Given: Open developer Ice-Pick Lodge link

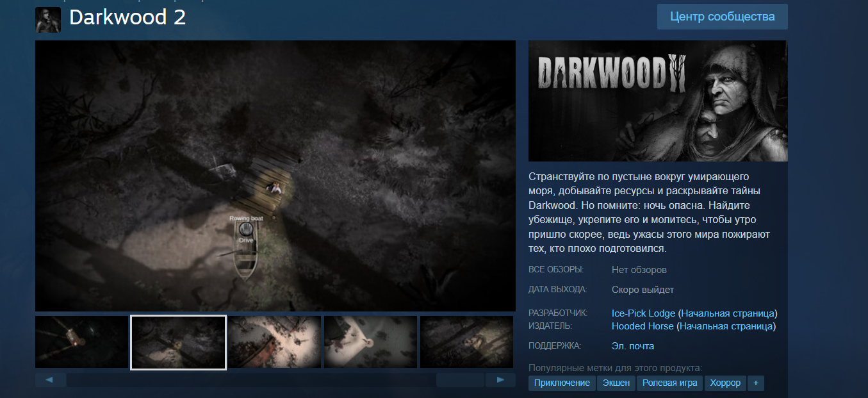Looking at the screenshot, I should 643,313.
